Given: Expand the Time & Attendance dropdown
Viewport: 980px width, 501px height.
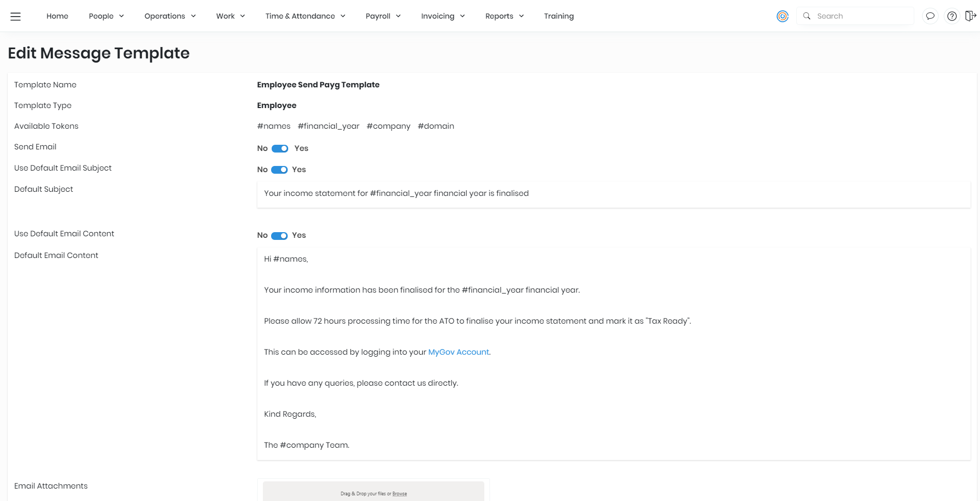Looking at the screenshot, I should tap(305, 16).
